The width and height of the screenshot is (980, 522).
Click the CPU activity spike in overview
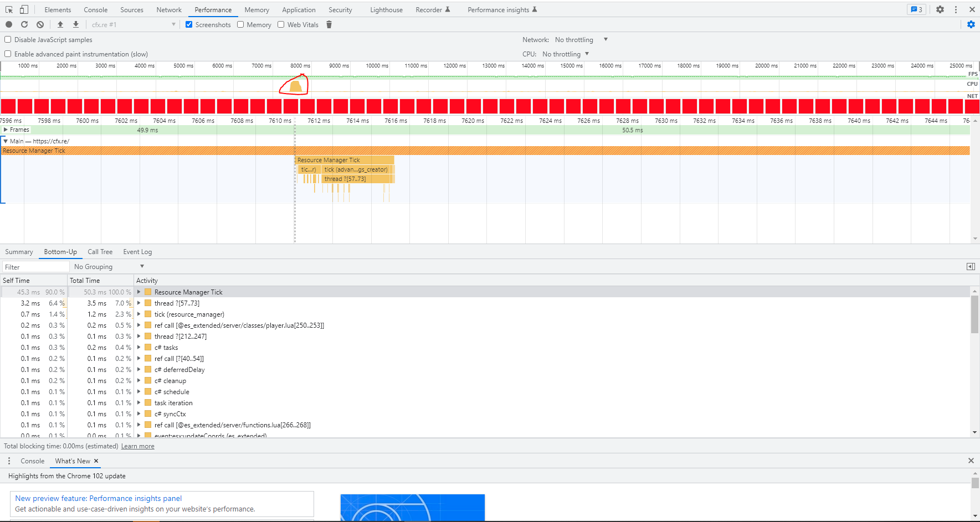coord(296,86)
